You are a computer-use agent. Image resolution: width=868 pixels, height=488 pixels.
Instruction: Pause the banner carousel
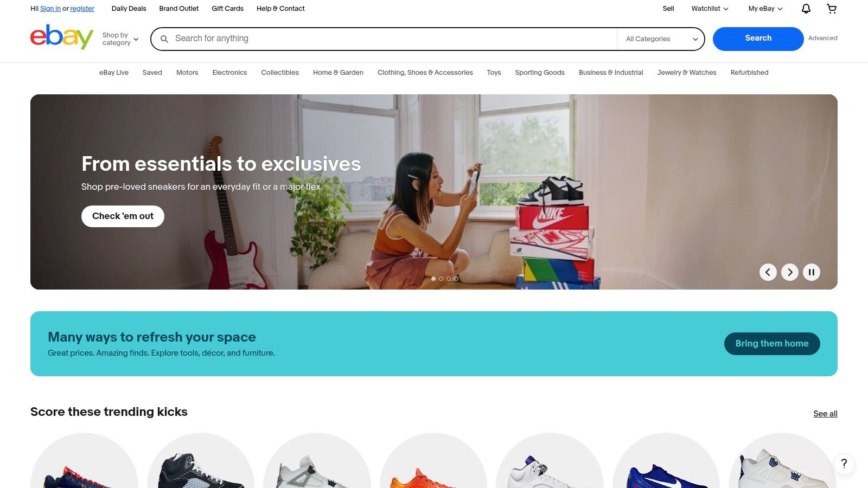[x=812, y=272]
